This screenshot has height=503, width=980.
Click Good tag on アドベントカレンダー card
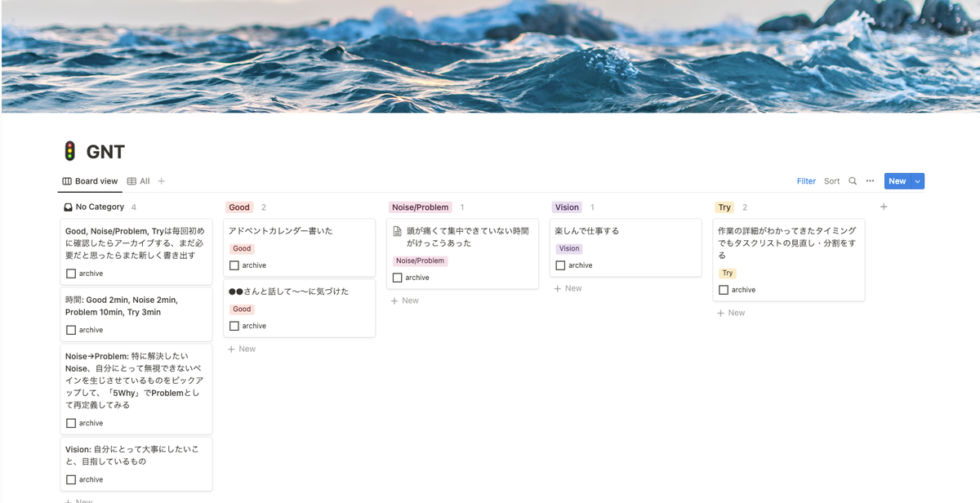pos(242,249)
